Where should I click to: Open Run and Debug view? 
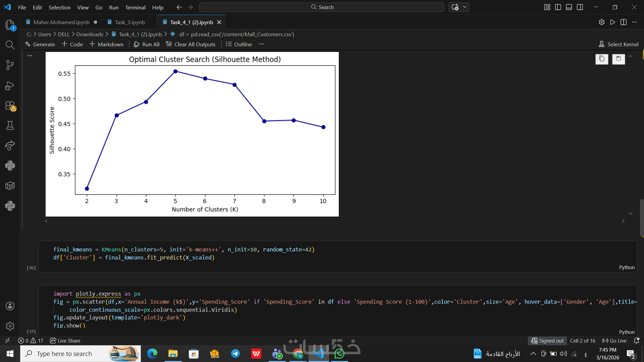pos(10,85)
